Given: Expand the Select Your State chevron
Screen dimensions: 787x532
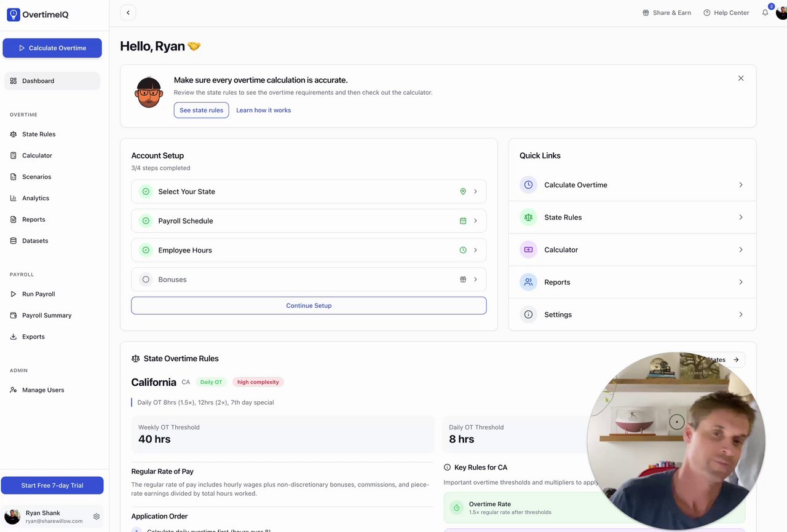Looking at the screenshot, I should pyautogui.click(x=475, y=192).
